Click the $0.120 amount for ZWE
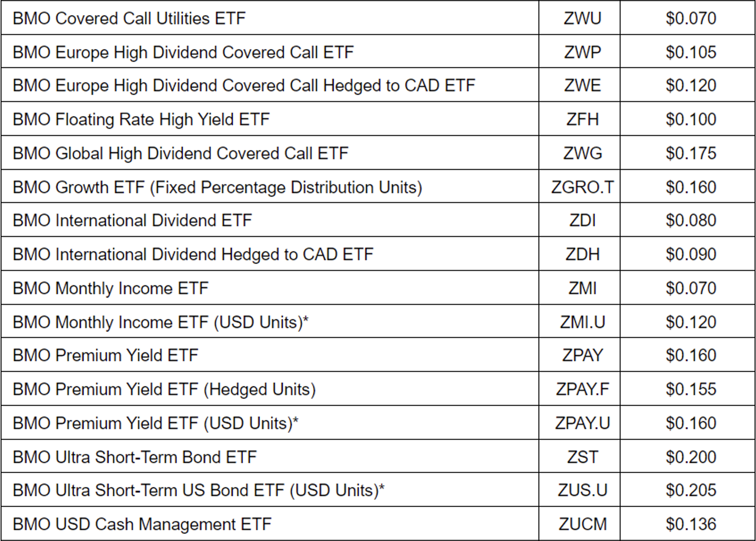This screenshot has height=541, width=756. [x=690, y=85]
